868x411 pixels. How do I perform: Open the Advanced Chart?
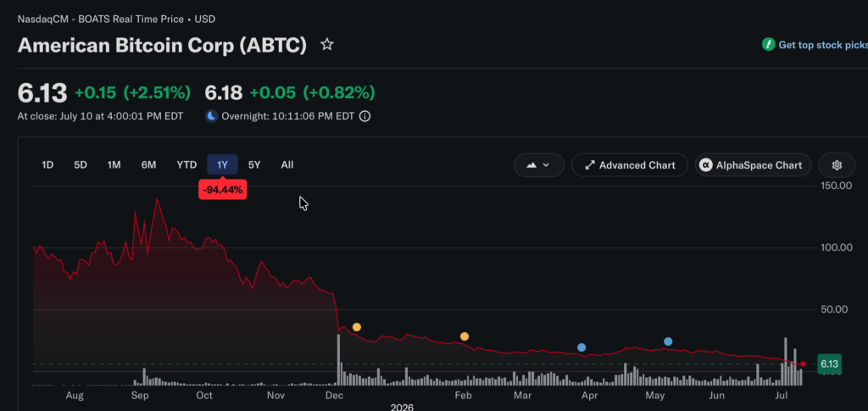tap(630, 165)
